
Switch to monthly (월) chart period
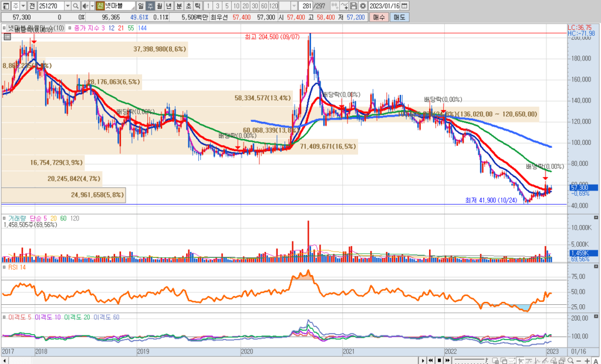pyautogui.click(x=160, y=6)
